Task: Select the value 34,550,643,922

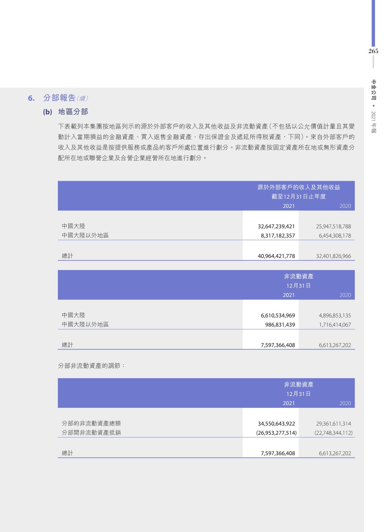Action: point(276,424)
